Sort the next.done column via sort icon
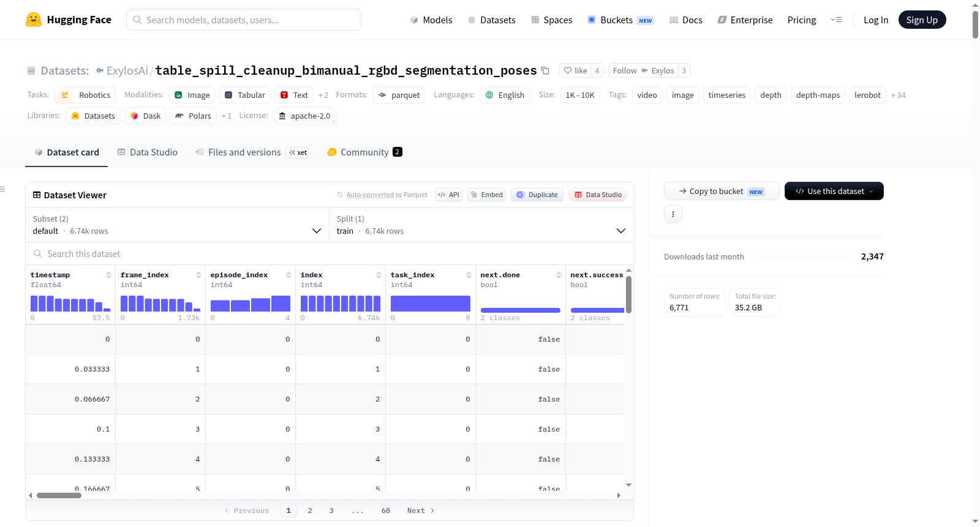Screen dimensions: 980x527 559,275
